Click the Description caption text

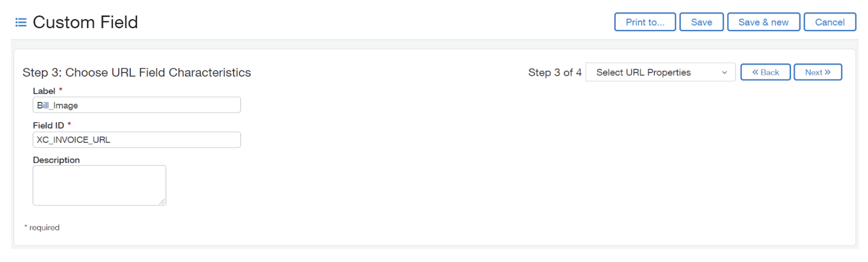coord(56,160)
